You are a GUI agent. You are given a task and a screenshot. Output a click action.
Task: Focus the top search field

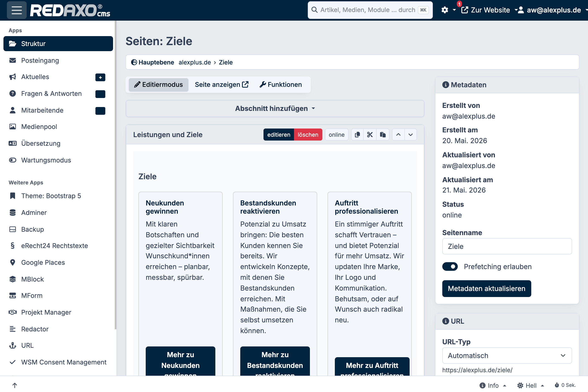coord(370,10)
